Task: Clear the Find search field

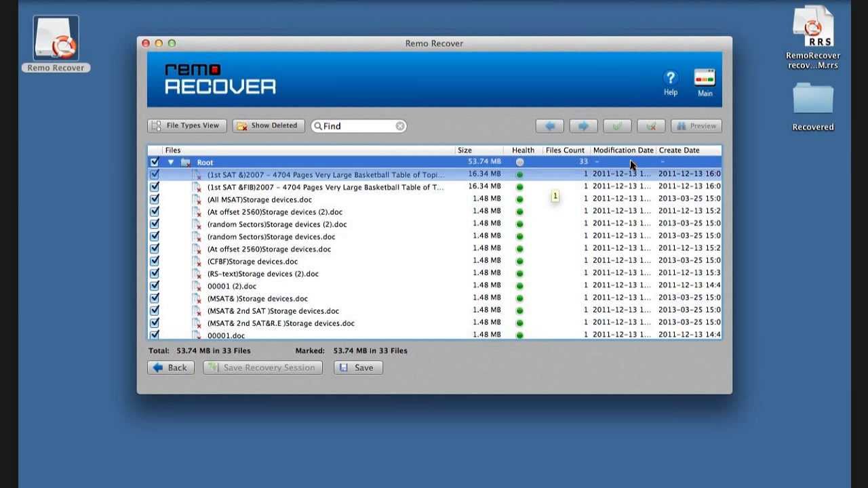Action: [x=400, y=126]
